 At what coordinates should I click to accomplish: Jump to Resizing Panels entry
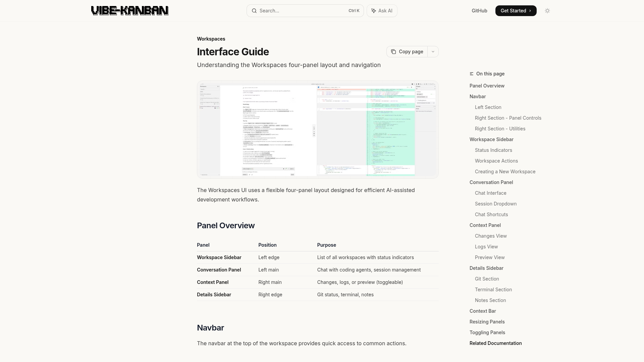pyautogui.click(x=487, y=322)
